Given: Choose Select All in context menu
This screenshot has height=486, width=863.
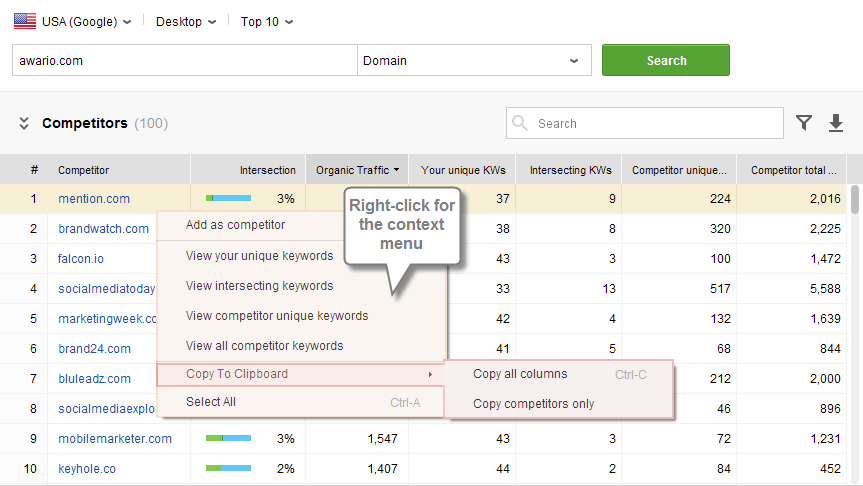Looking at the screenshot, I should [x=300, y=402].
